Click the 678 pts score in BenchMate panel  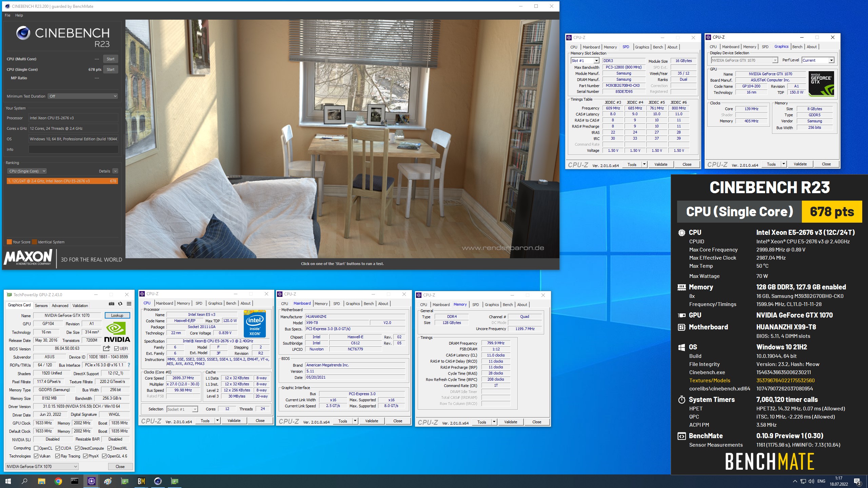click(x=832, y=212)
